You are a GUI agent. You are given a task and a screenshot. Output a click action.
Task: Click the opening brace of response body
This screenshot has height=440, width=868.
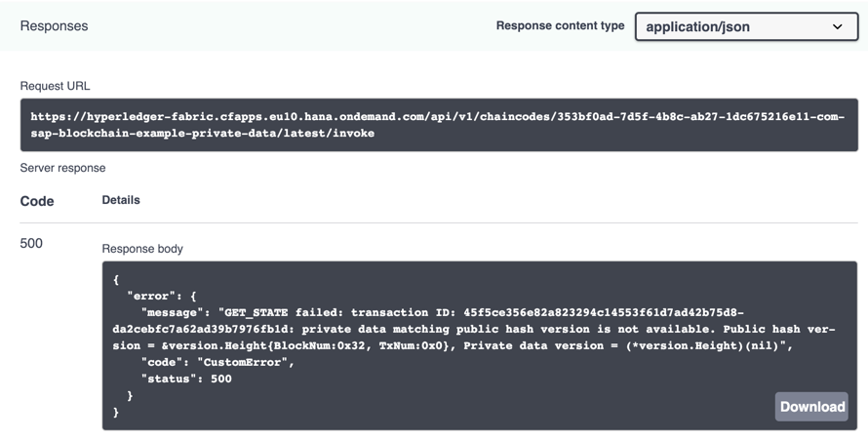(x=116, y=279)
